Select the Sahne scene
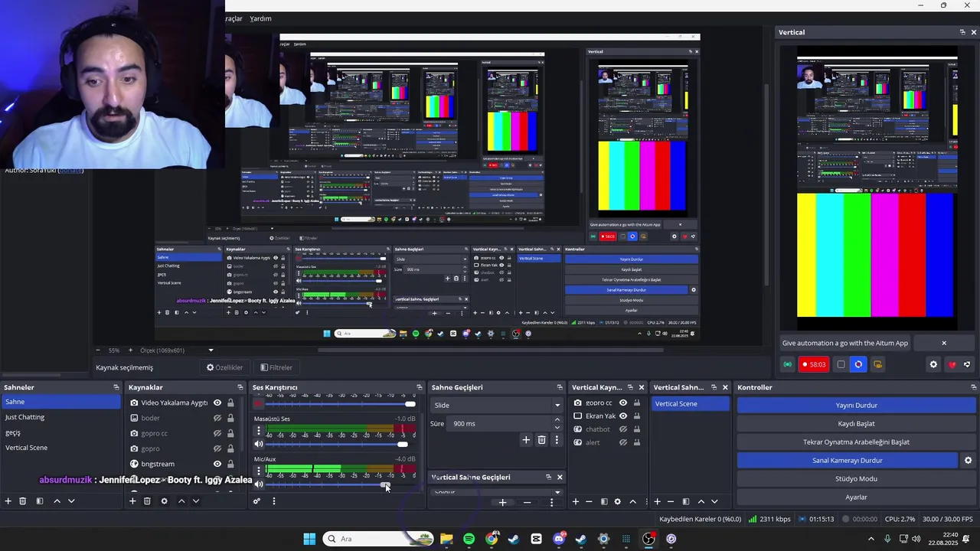 (x=60, y=402)
